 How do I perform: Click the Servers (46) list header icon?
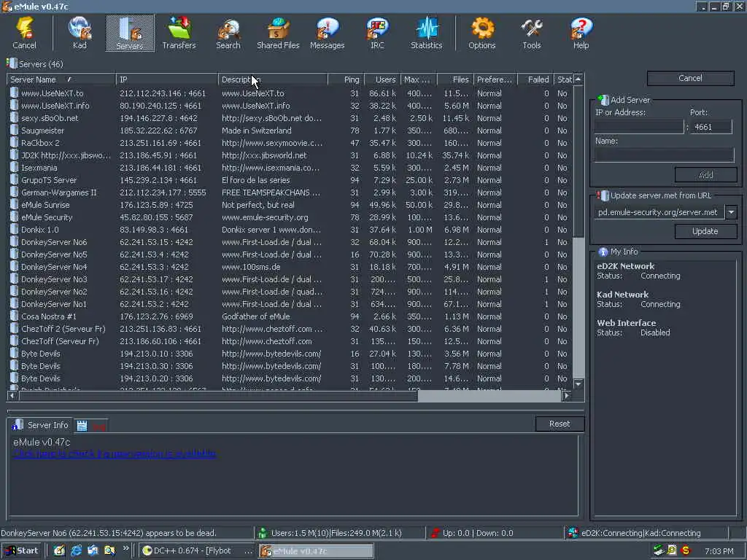point(12,63)
